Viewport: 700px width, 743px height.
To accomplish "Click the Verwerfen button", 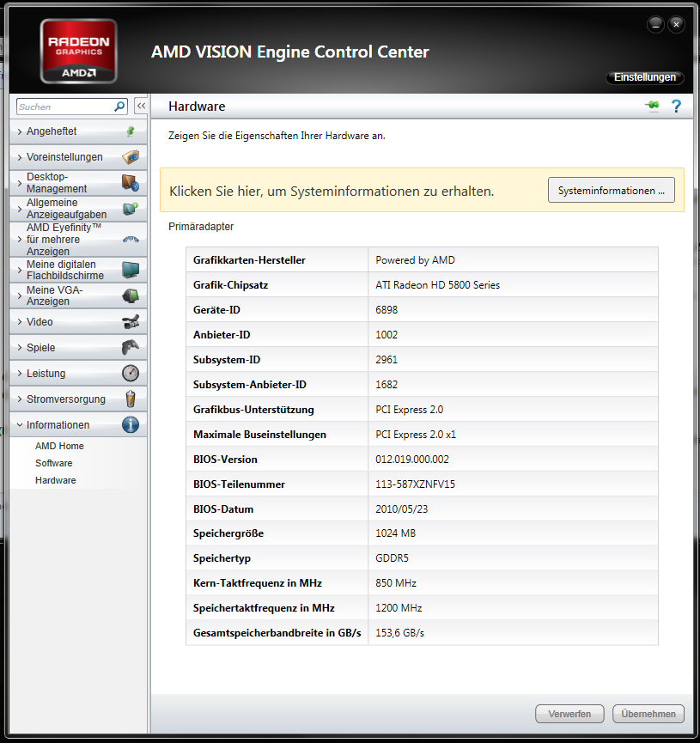I will pos(569,714).
